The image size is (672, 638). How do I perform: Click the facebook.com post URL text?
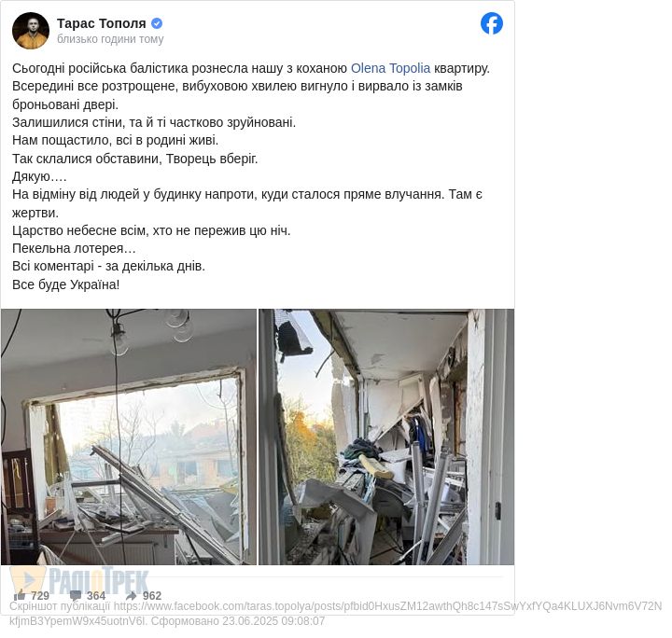tap(387, 606)
